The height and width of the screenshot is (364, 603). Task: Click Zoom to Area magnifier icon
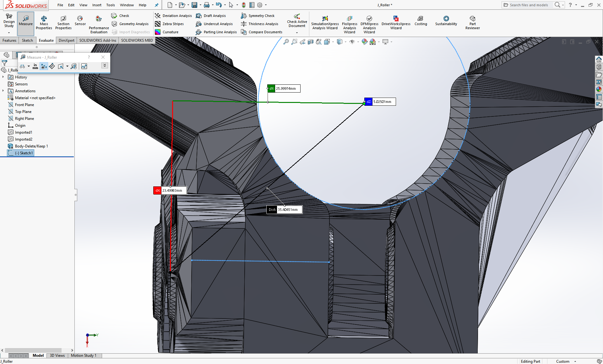[294, 42]
